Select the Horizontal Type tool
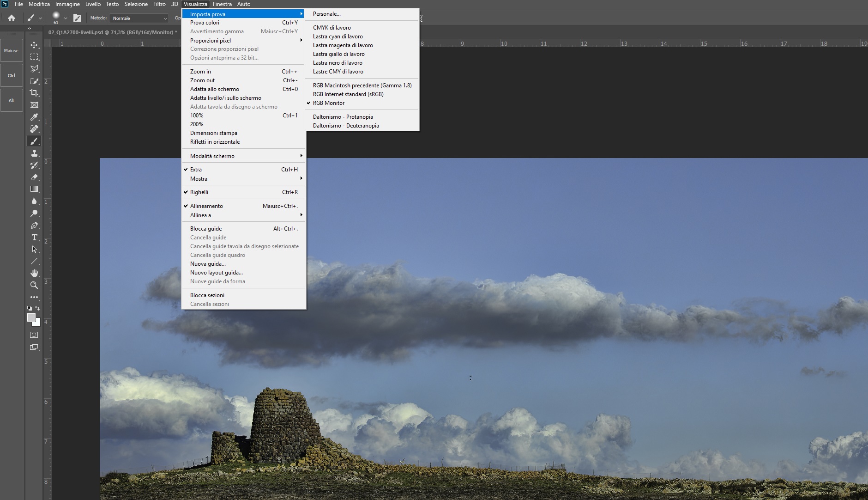 [x=34, y=237]
